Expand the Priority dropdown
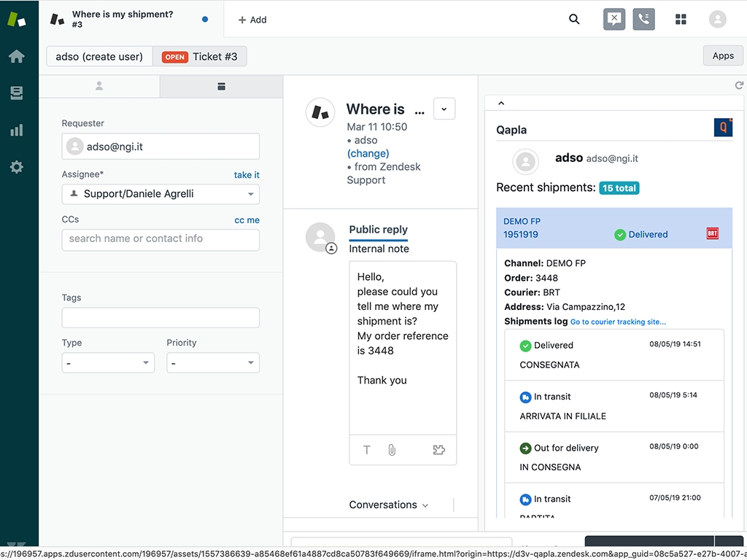This screenshot has height=560, width=747. (213, 362)
